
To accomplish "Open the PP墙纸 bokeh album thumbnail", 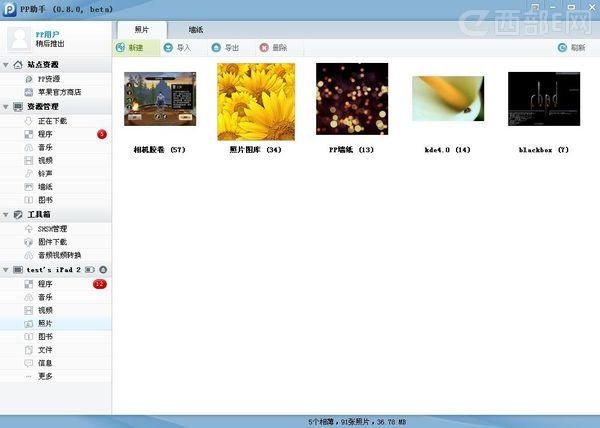I will 352,99.
